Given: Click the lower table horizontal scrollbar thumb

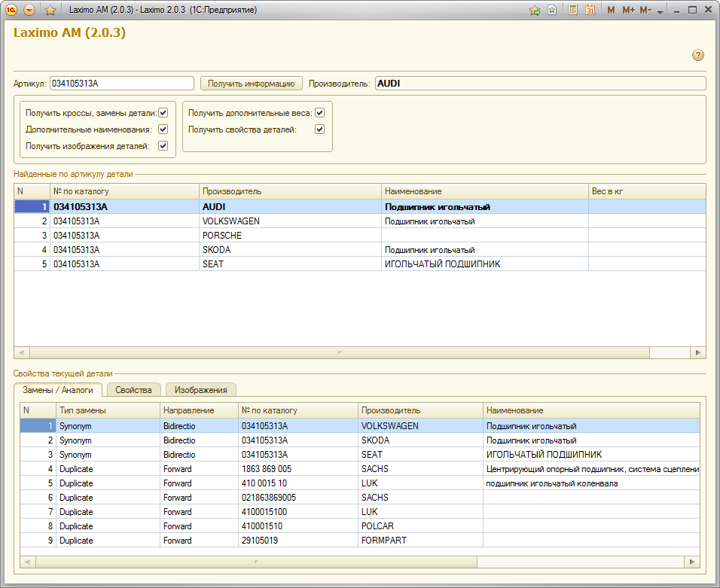Looking at the screenshot, I should point(256,562).
